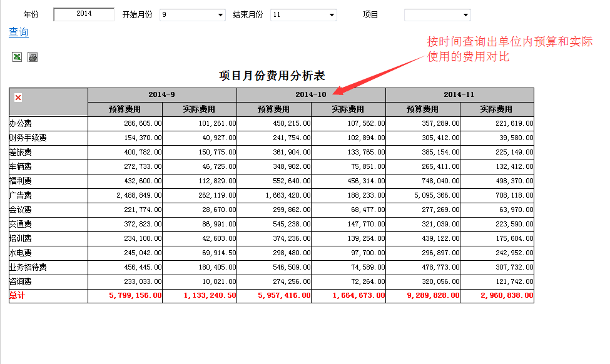Open the 结束月份 end month dropdown
The width and height of the screenshot is (610, 364).
click(x=303, y=14)
